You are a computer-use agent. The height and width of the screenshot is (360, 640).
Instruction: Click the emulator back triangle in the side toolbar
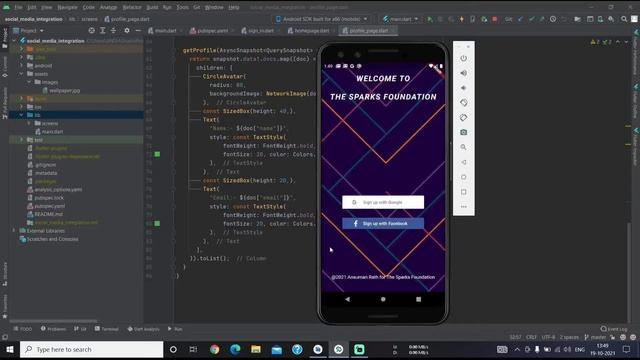[464, 162]
